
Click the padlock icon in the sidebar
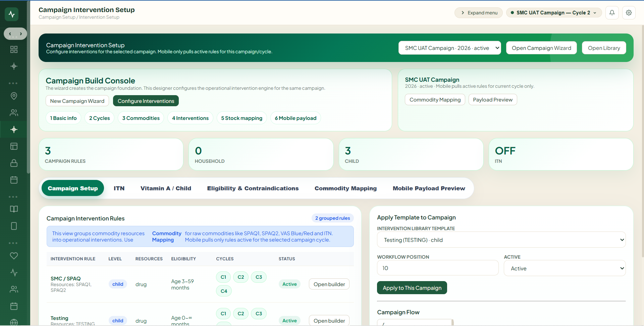point(14,163)
